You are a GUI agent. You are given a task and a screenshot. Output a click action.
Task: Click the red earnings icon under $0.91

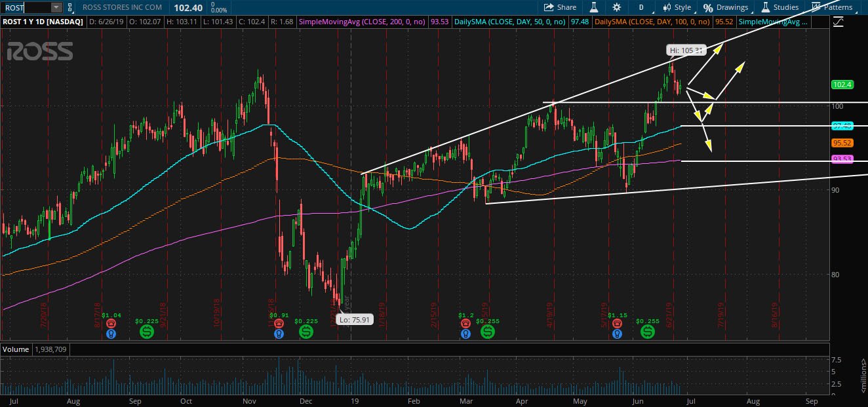(279, 323)
